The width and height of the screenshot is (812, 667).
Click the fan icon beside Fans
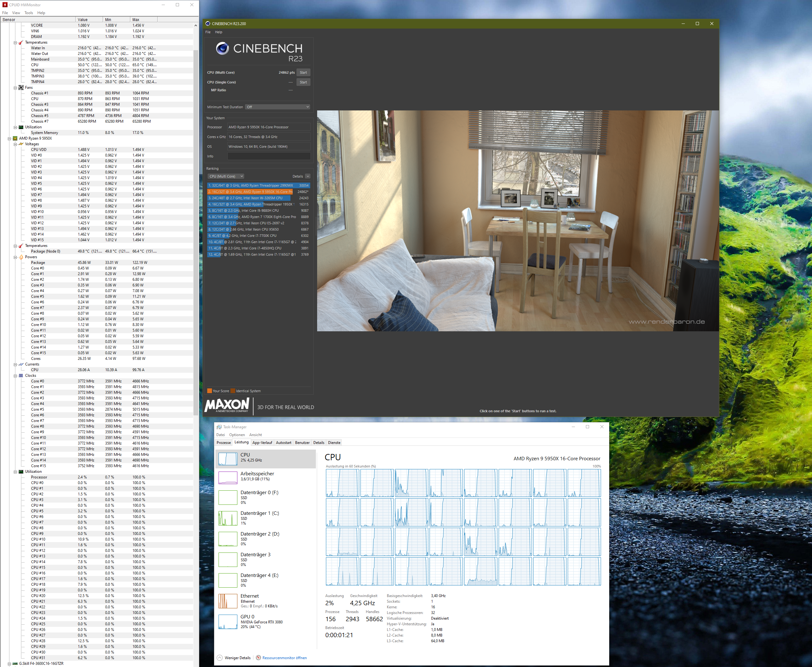(x=21, y=88)
